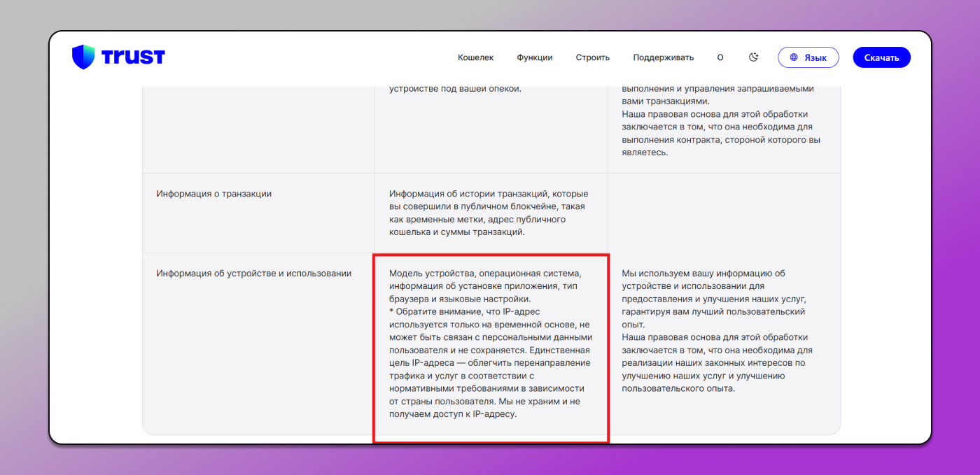Open the Кошелек menu
Viewport: 980px width, 475px height.
pos(475,57)
